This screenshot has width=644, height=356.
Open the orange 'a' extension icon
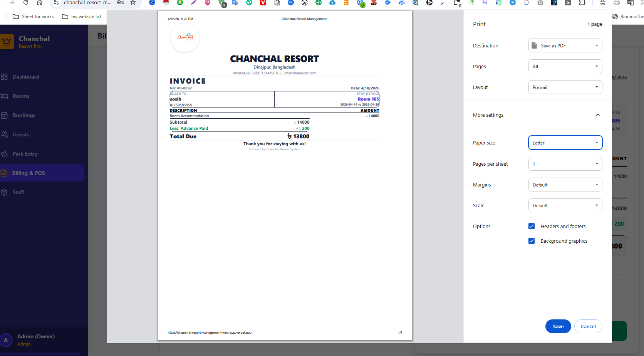point(346,3)
